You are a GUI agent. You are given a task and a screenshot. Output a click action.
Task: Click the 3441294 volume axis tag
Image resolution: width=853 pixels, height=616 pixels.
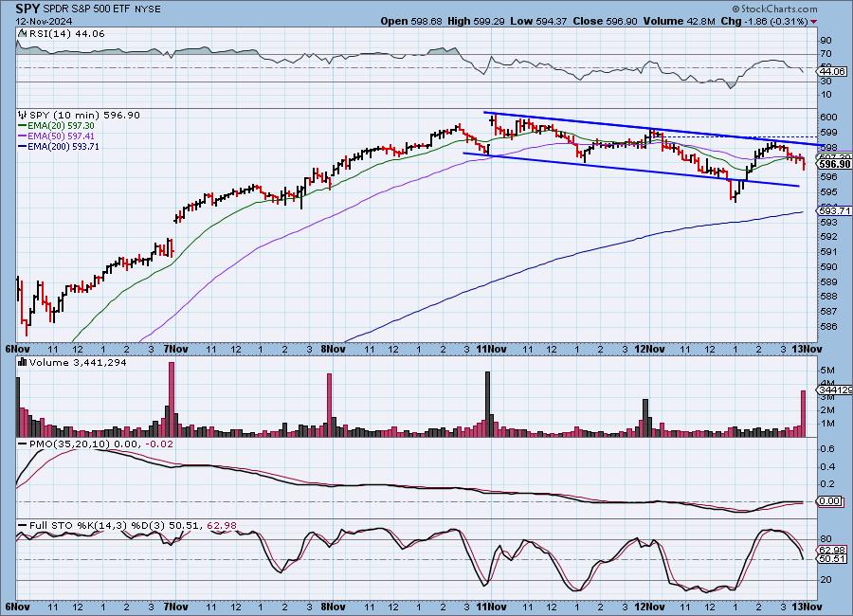(835, 390)
